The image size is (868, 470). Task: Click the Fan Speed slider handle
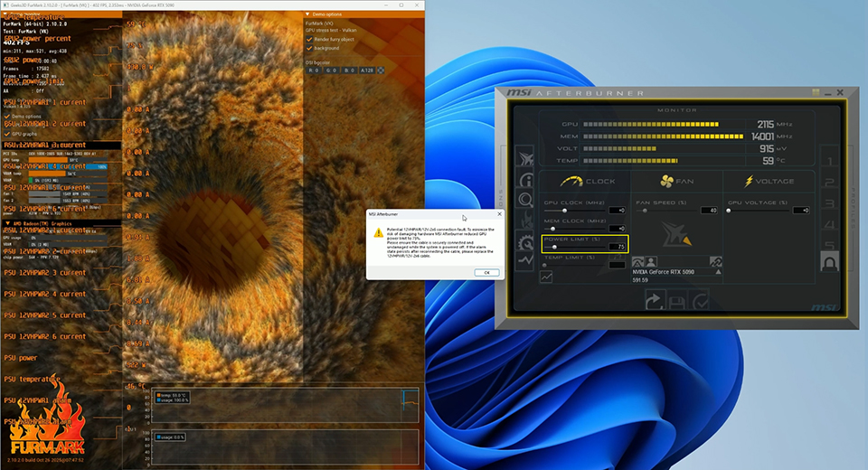click(645, 211)
